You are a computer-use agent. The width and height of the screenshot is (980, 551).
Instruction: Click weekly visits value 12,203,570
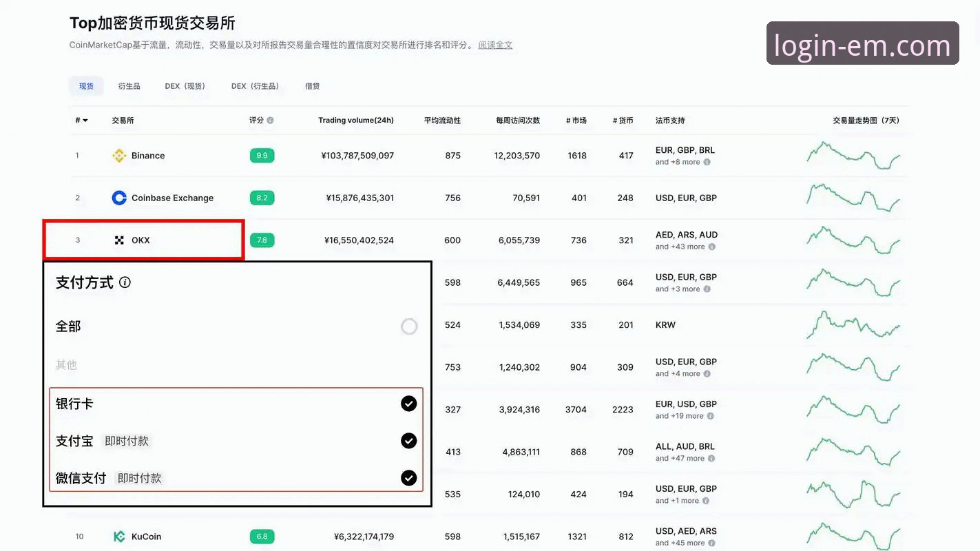tap(517, 156)
